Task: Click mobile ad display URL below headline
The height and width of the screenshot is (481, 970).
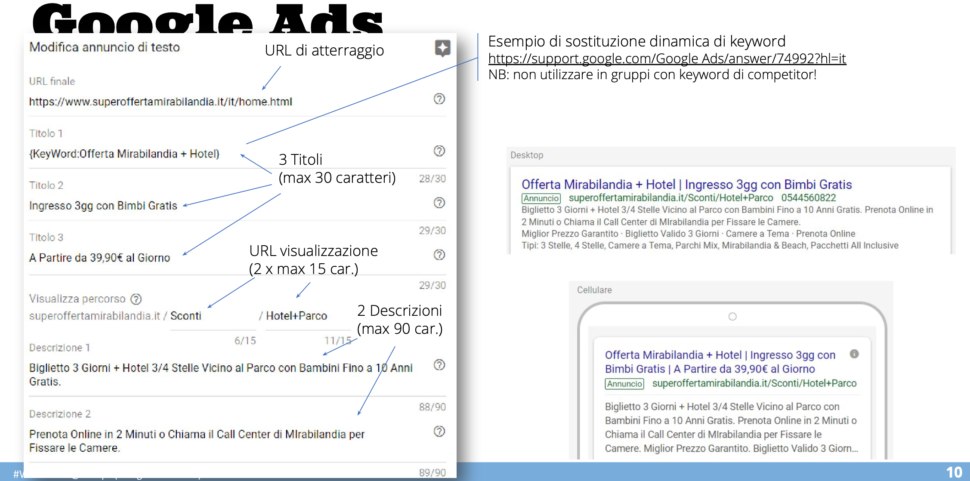Action: 754,383
